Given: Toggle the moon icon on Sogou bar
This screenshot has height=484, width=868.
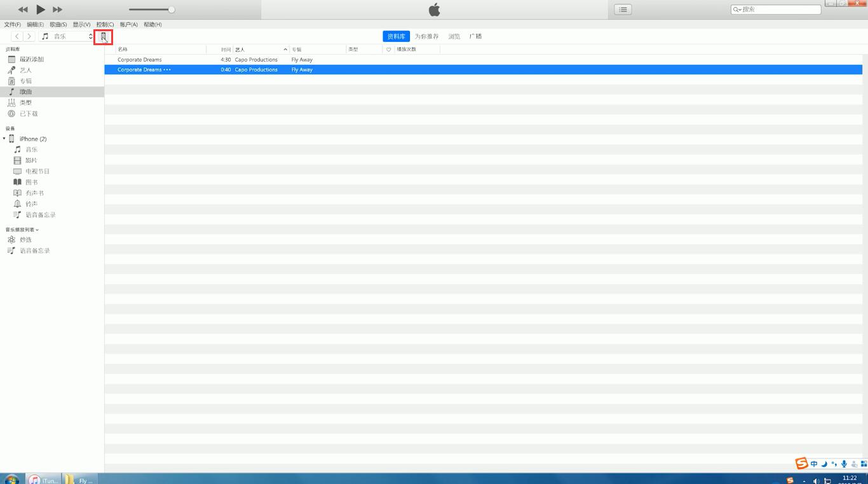Looking at the screenshot, I should (824, 464).
